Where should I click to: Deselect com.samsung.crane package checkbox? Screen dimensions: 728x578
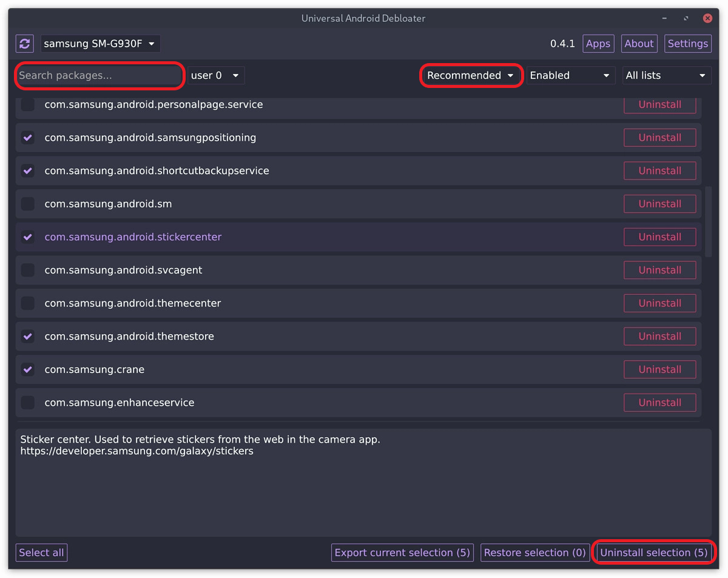click(28, 369)
